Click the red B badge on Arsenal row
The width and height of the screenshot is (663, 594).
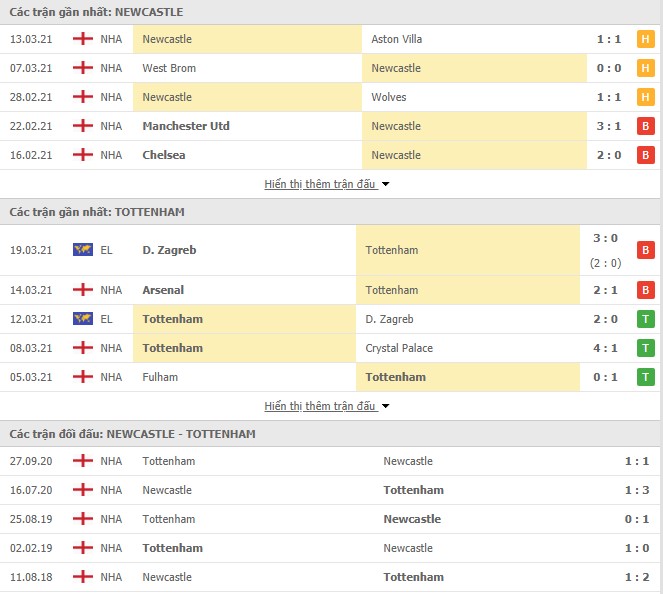(645, 290)
